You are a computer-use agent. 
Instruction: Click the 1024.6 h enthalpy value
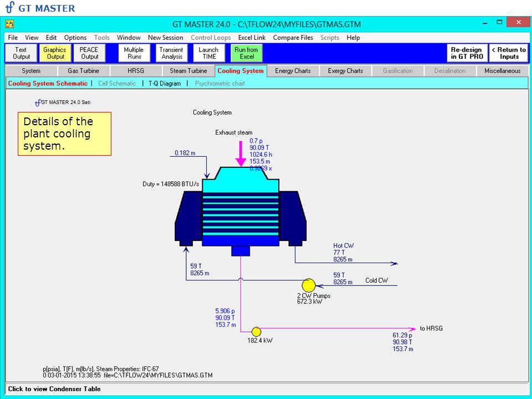tap(260, 155)
